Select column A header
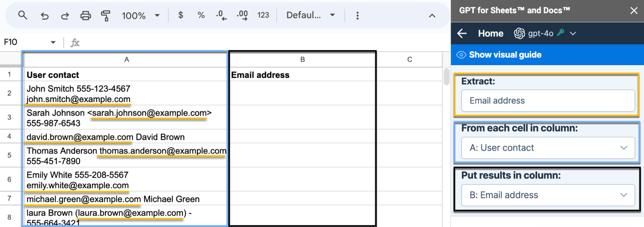 [x=126, y=59]
